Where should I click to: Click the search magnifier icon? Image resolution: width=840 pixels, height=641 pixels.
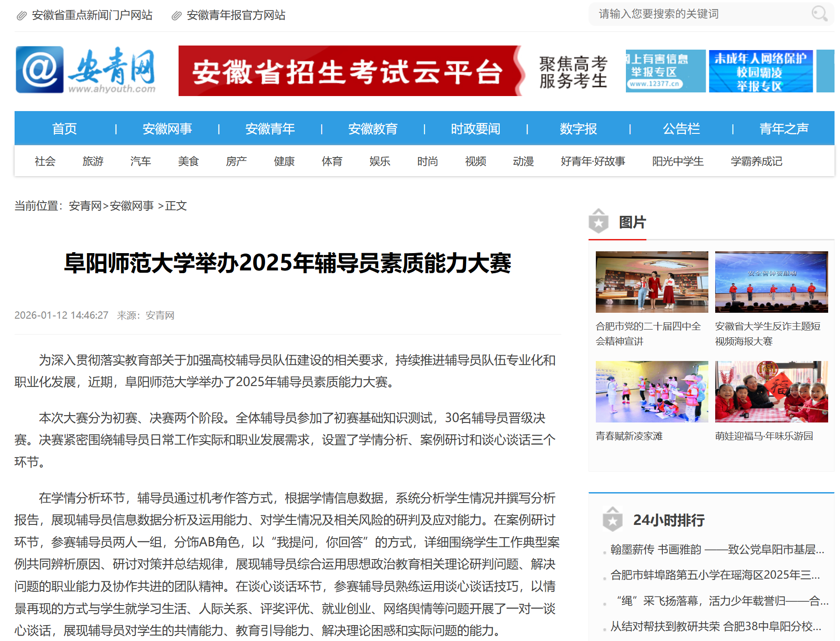819,14
